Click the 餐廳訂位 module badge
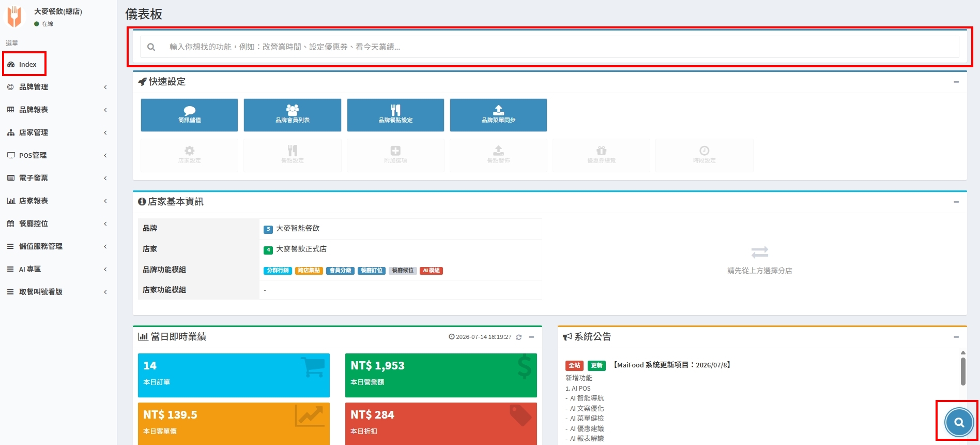 [372, 271]
